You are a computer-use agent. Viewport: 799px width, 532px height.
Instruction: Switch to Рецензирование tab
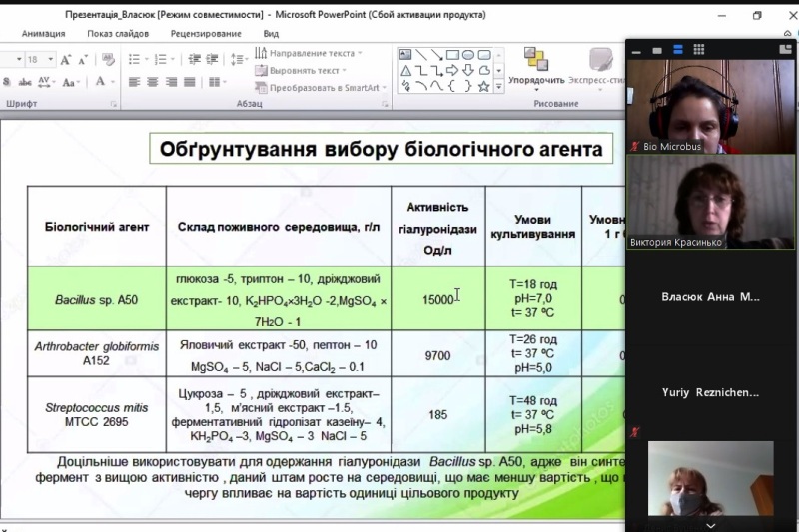[206, 34]
